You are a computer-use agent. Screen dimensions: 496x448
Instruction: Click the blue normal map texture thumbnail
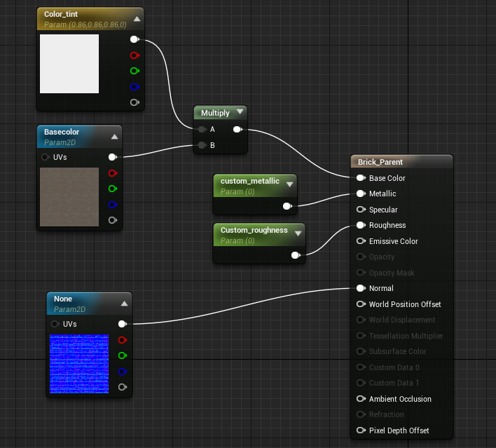coord(79,364)
